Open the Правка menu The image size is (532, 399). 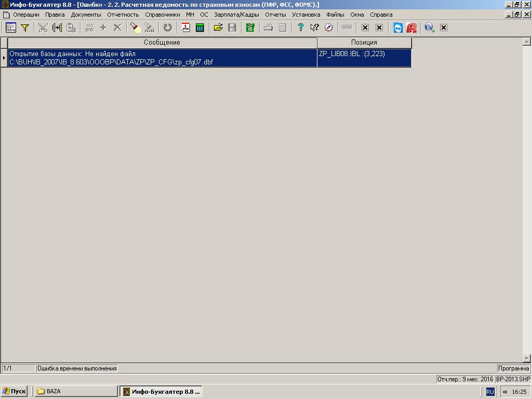[55, 15]
